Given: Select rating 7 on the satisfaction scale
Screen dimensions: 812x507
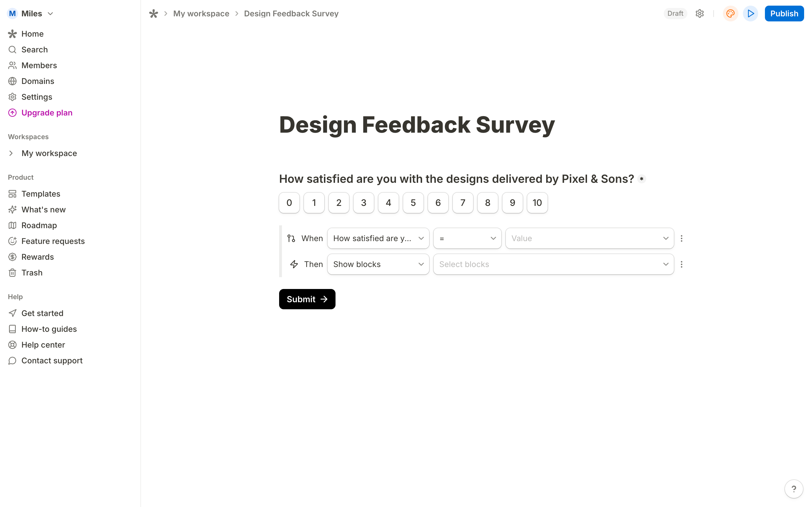Looking at the screenshot, I should click(463, 203).
